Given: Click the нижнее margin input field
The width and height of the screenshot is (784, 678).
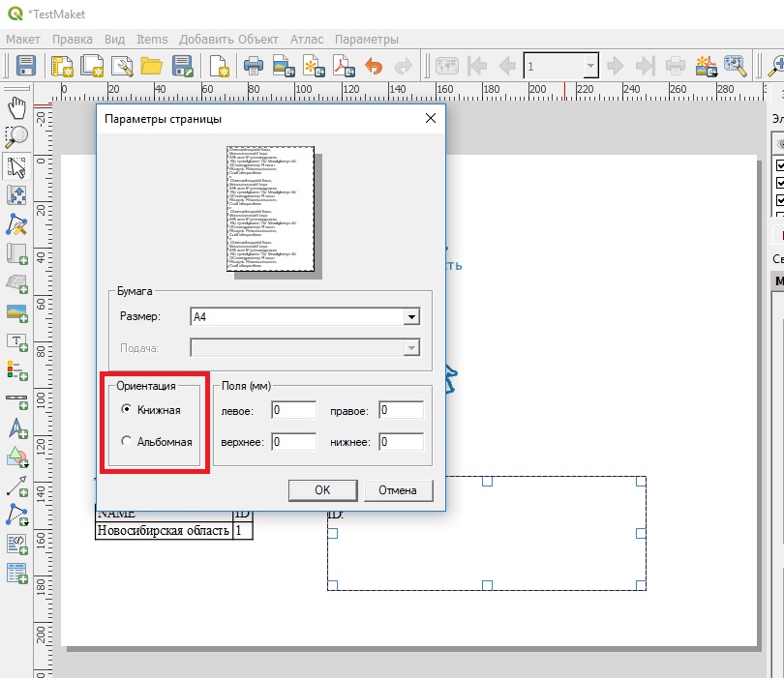Looking at the screenshot, I should click(401, 442).
